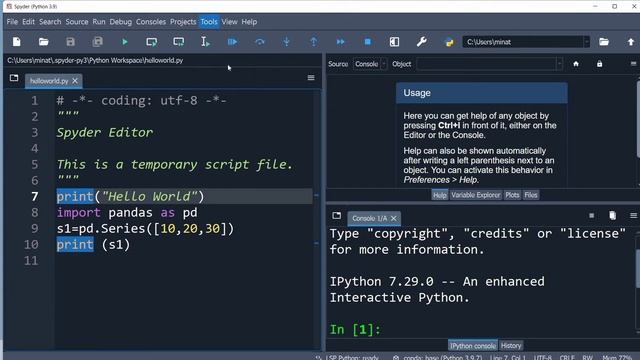Go to Help pane home page
The height and width of the screenshot is (360, 640).
(576, 64)
